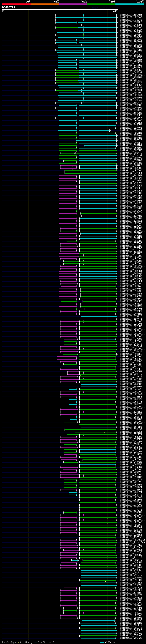Select the label UniRef100_A7SRK6

pyautogui.click(x=131, y=254)
